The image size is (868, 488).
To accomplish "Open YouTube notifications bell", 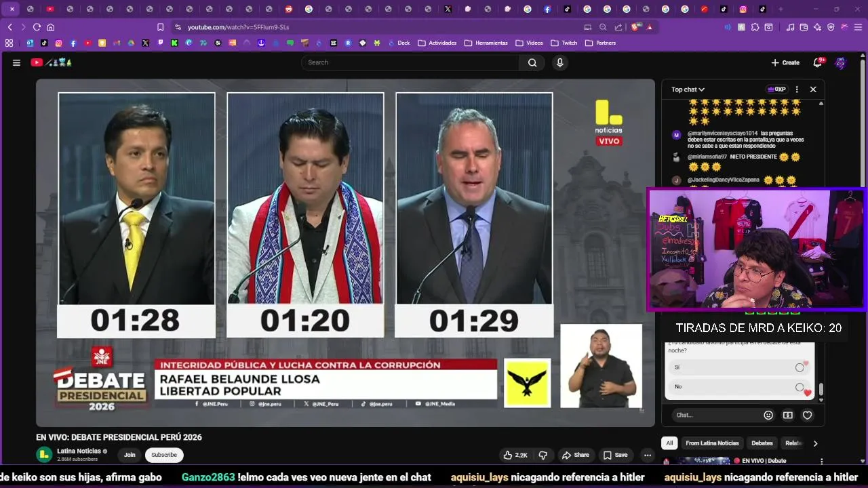I will click(x=818, y=62).
